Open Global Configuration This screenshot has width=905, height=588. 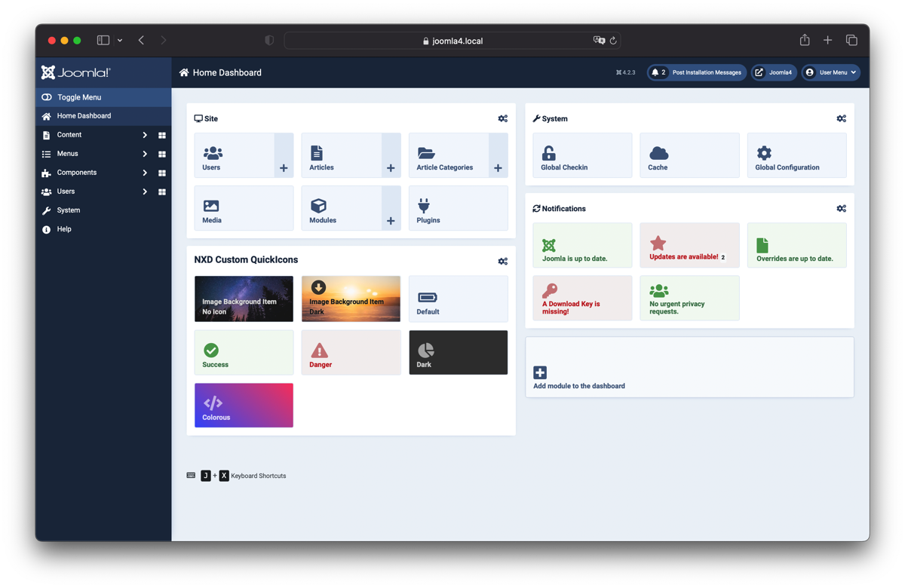(796, 155)
